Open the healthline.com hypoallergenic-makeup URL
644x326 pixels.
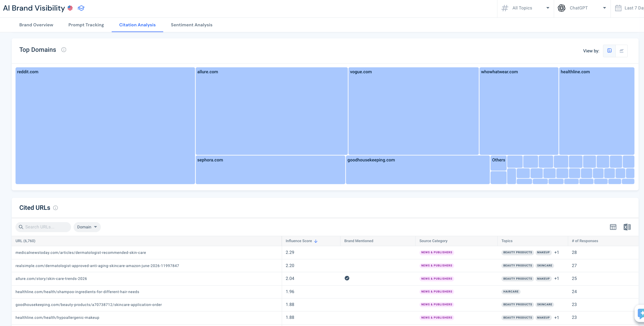57,318
